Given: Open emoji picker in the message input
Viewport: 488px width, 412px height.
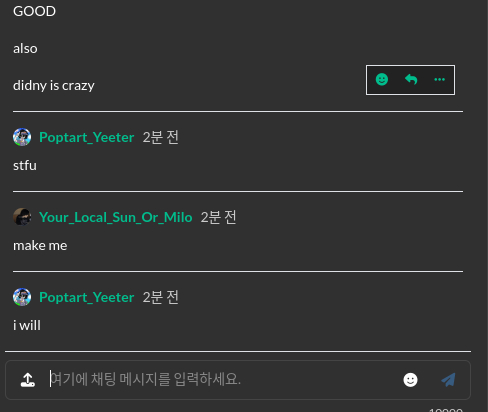Looking at the screenshot, I should point(410,380).
